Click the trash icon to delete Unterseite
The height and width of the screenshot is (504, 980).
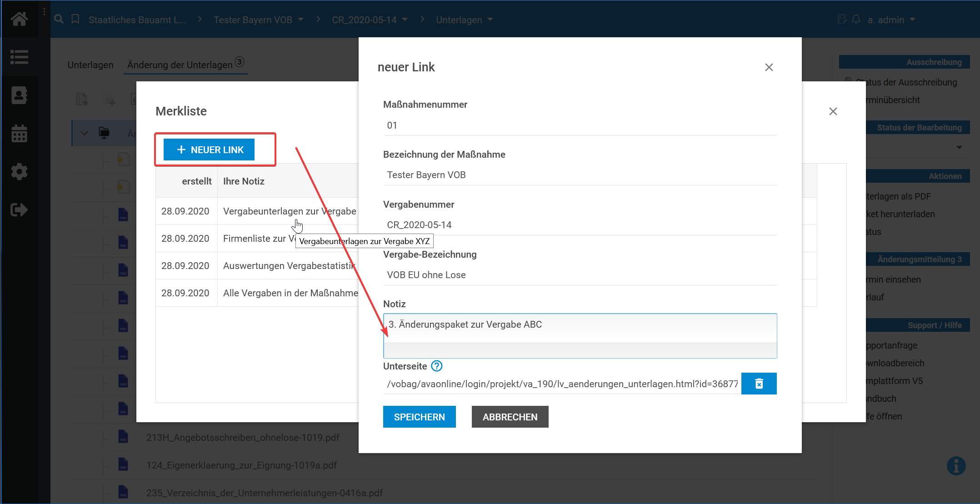coord(759,384)
